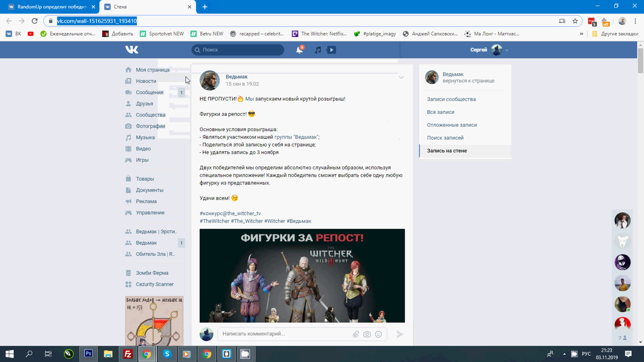The image size is (644, 362).
Task: Open Друзья in left sidebar
Action: point(144,104)
